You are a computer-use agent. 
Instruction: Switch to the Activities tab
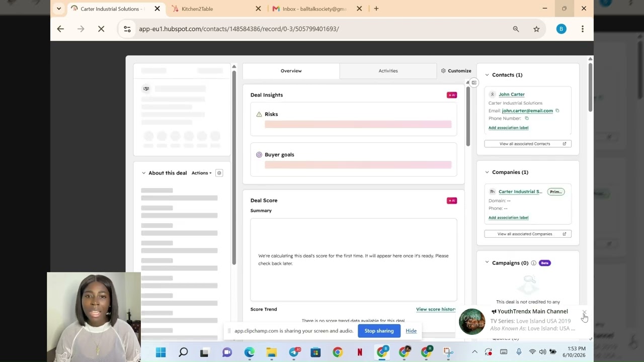coord(388,71)
